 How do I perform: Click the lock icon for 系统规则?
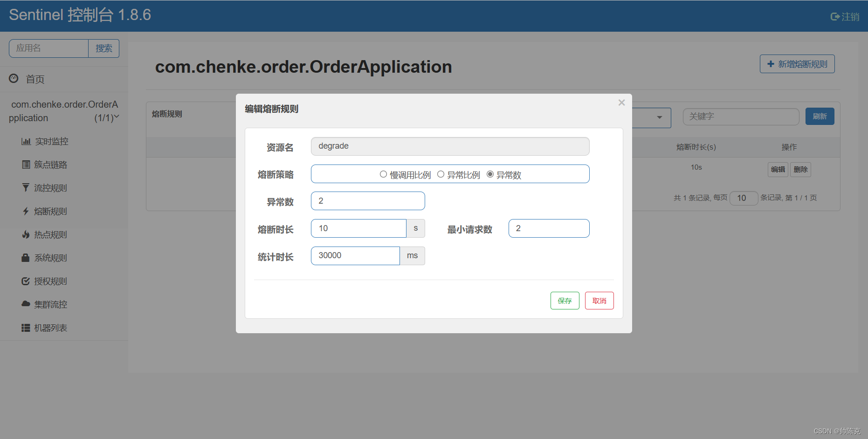point(26,257)
